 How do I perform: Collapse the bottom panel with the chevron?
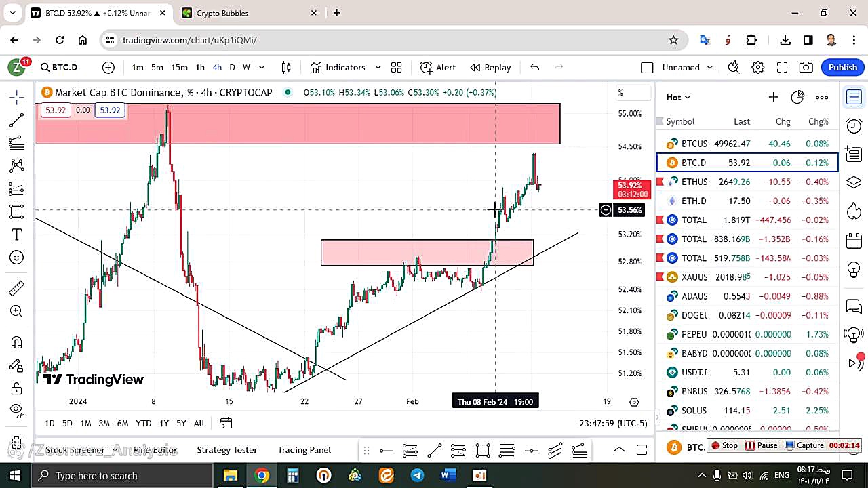click(x=618, y=449)
